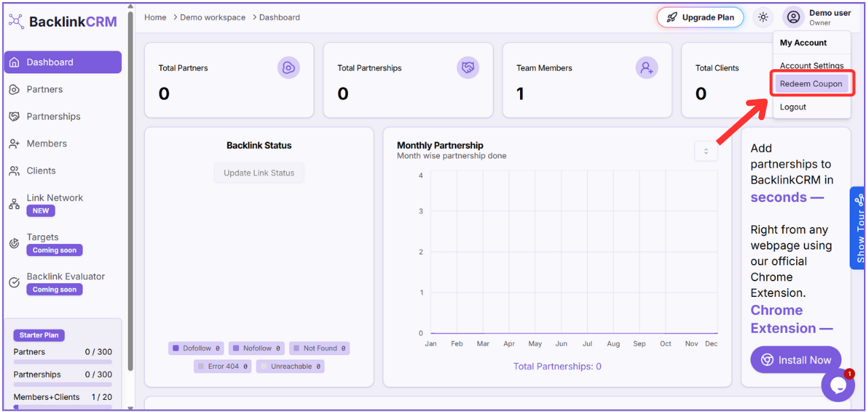Click the Upgrade Plan button

(700, 18)
